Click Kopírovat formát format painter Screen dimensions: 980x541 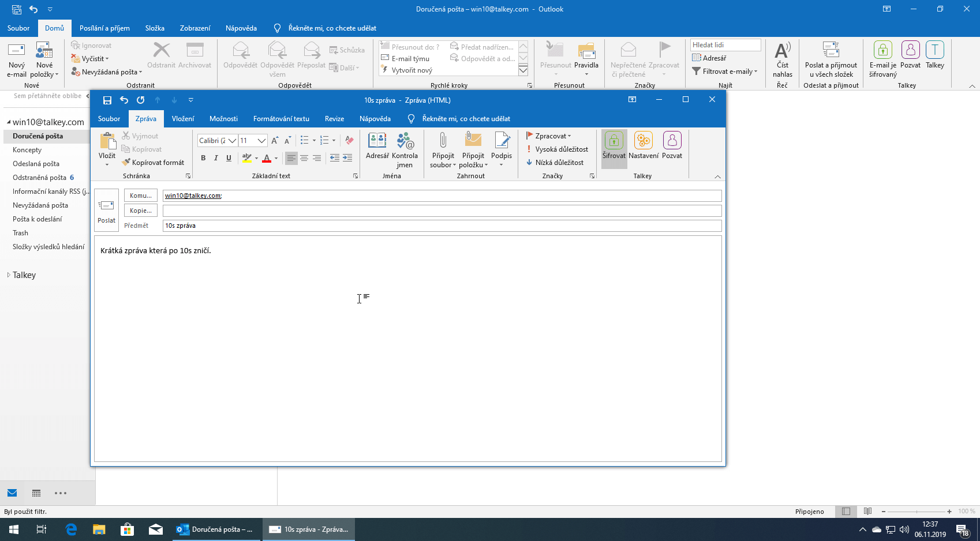coord(153,163)
